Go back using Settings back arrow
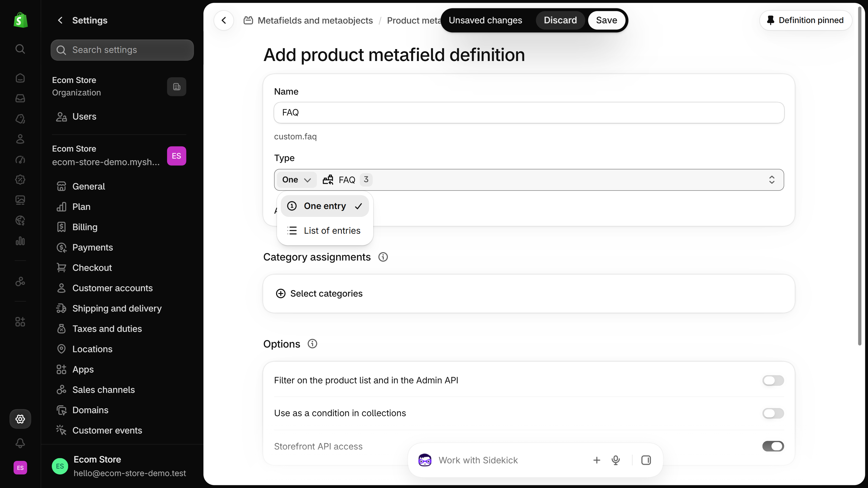The width and height of the screenshot is (868, 488). coord(60,21)
